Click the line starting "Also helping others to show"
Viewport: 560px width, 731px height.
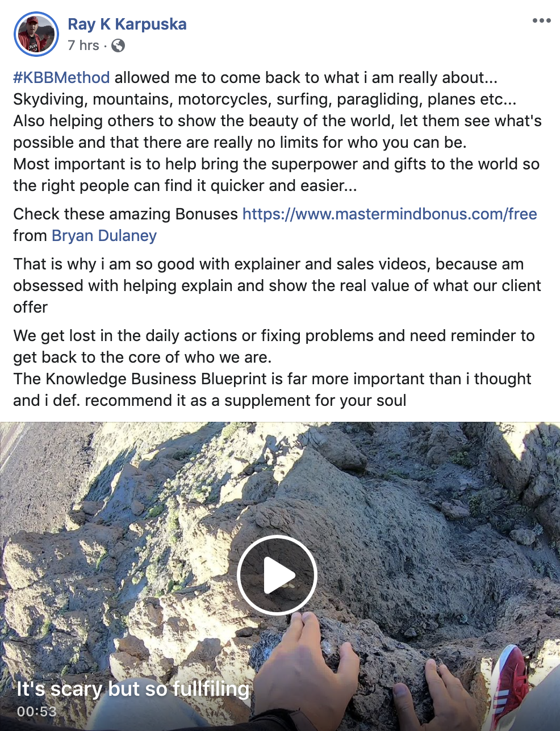[277, 121]
